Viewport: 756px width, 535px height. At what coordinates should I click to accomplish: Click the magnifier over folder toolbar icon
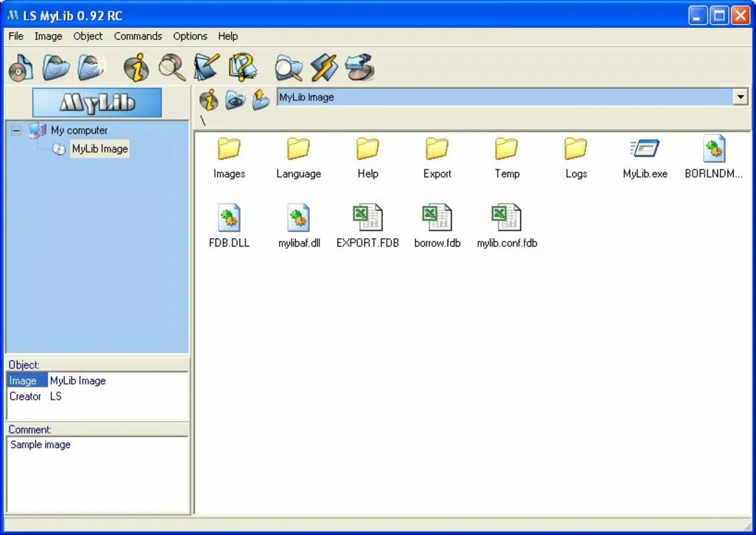289,68
